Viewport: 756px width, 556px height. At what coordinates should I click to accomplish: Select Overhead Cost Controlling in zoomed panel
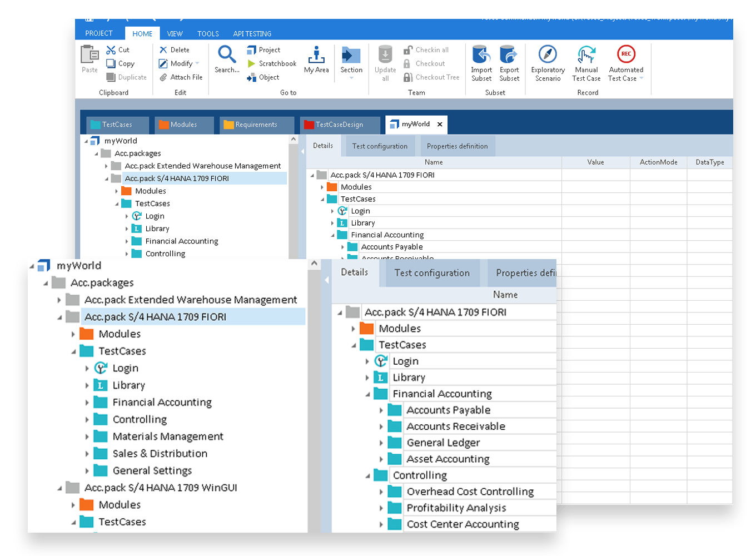pos(470,492)
